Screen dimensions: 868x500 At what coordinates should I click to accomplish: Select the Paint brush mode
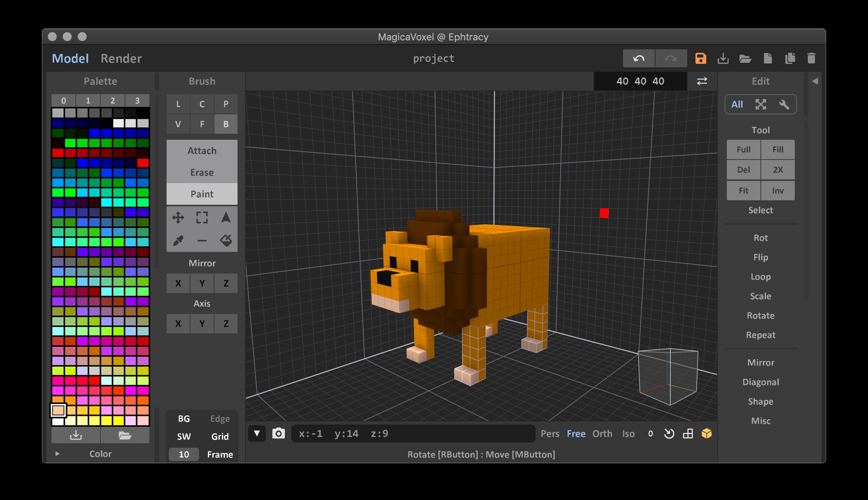point(202,193)
